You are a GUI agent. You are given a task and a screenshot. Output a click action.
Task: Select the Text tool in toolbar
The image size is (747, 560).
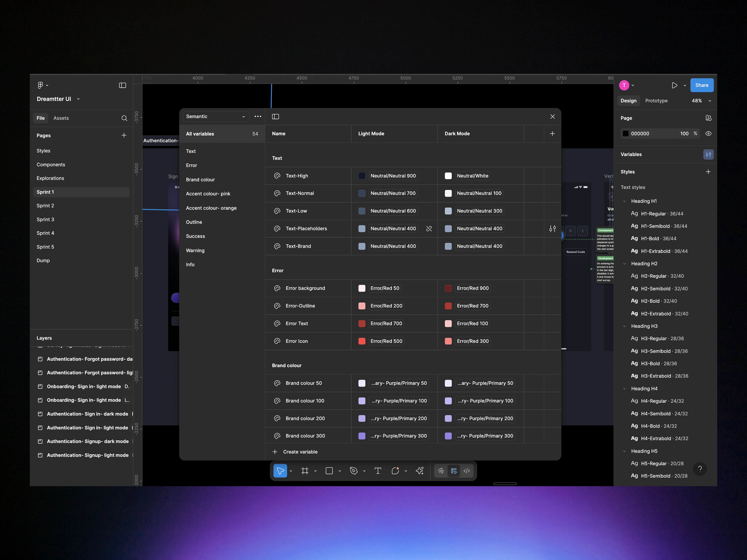coord(378,471)
